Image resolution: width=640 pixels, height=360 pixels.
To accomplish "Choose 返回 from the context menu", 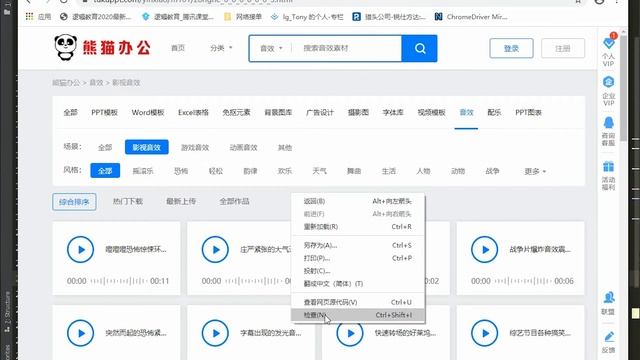I will 358,201.
